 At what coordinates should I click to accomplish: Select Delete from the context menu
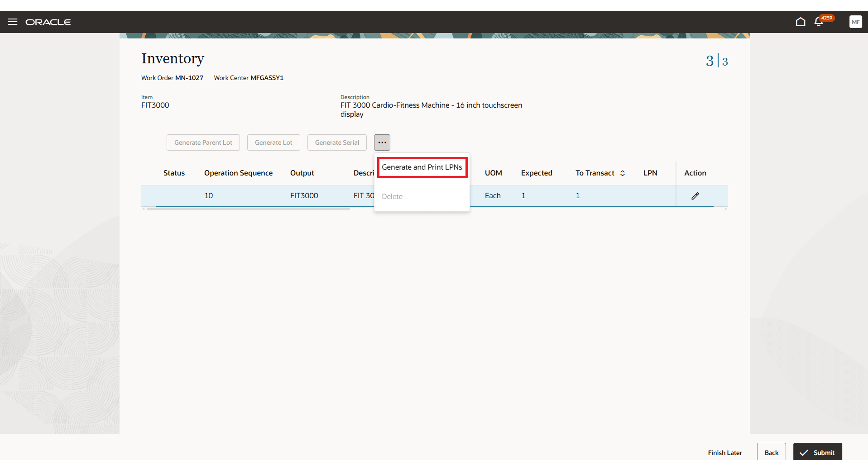pyautogui.click(x=392, y=196)
